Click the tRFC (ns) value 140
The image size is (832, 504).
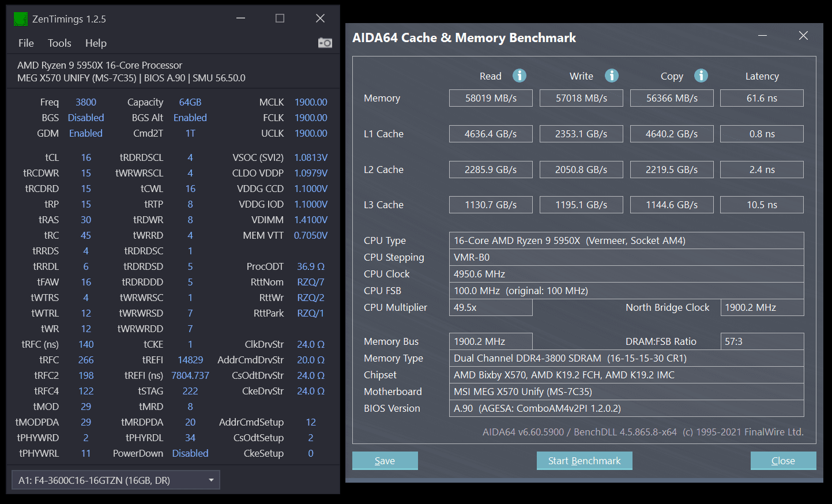(x=86, y=344)
